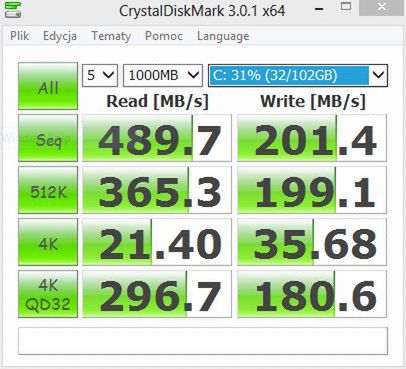
Task: Start the 4K benchmark test
Action: coord(48,242)
